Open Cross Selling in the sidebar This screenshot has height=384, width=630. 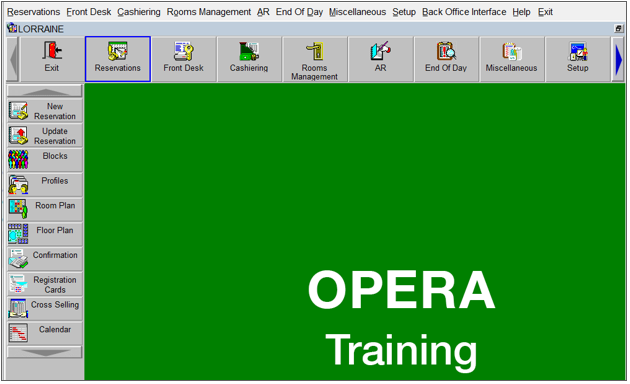(x=45, y=309)
